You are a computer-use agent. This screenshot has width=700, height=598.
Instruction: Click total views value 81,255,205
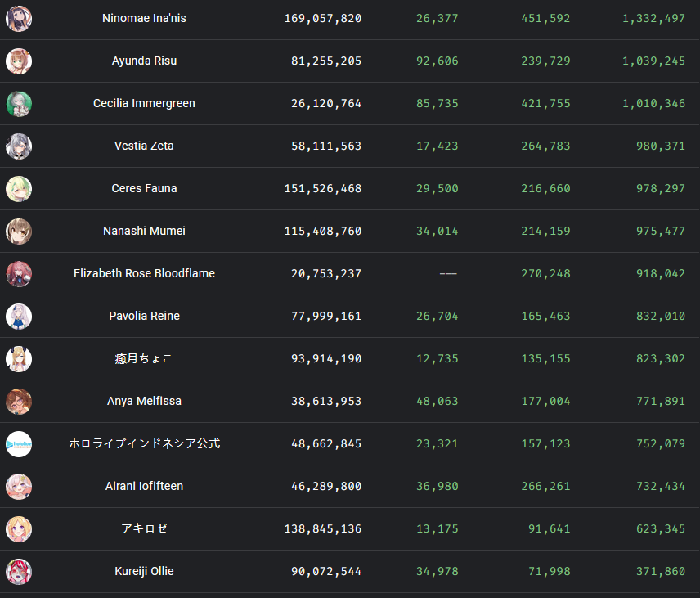[326, 61]
